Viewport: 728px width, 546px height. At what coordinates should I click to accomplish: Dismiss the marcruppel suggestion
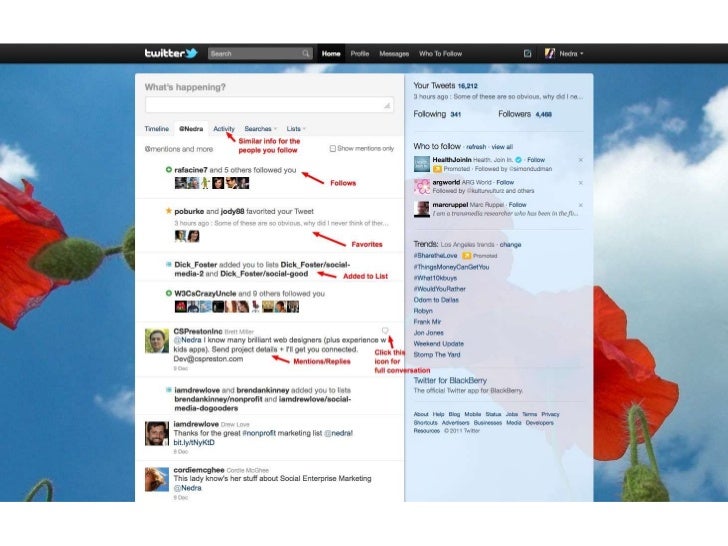coord(580,205)
